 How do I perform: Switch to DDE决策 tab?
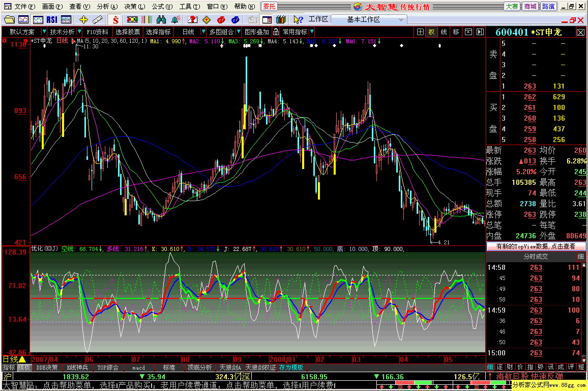coord(47,368)
